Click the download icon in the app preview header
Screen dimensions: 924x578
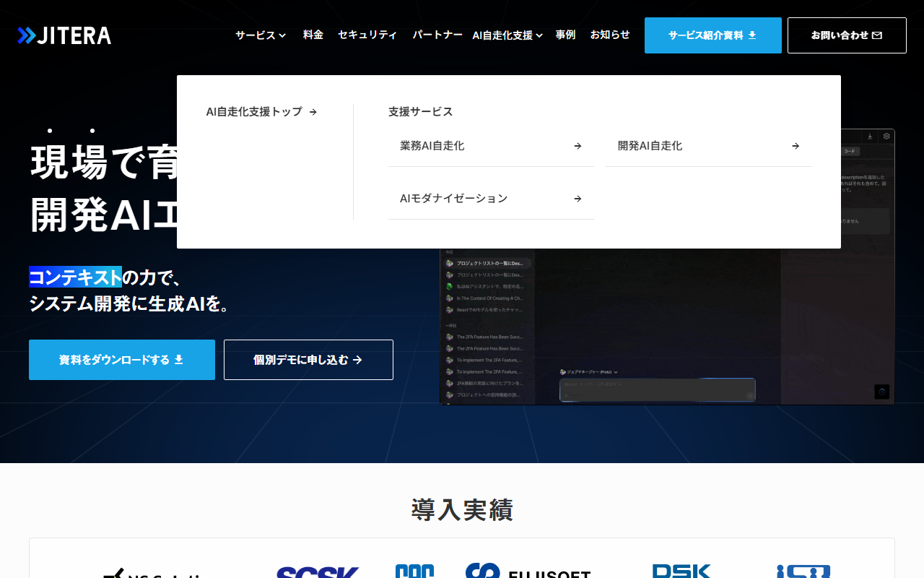[870, 136]
